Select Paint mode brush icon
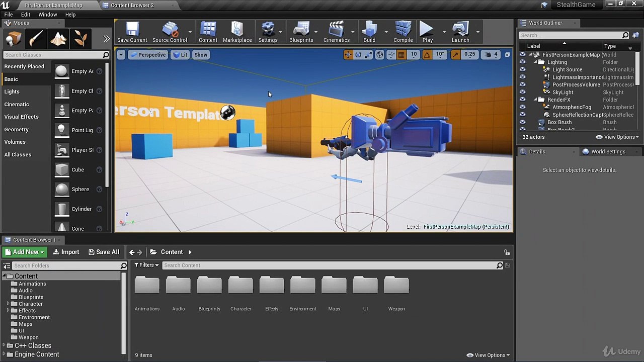The width and height of the screenshot is (644, 362). 36,38
